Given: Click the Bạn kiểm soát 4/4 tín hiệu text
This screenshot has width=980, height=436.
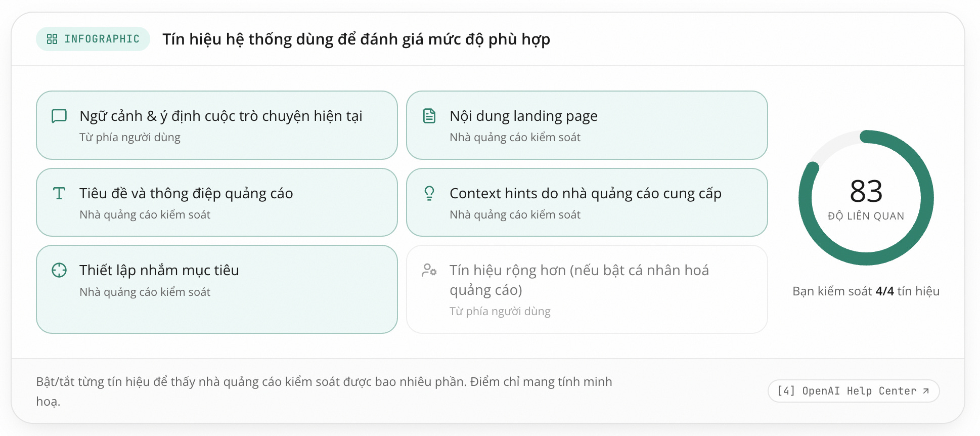Looking at the screenshot, I should tap(866, 291).
